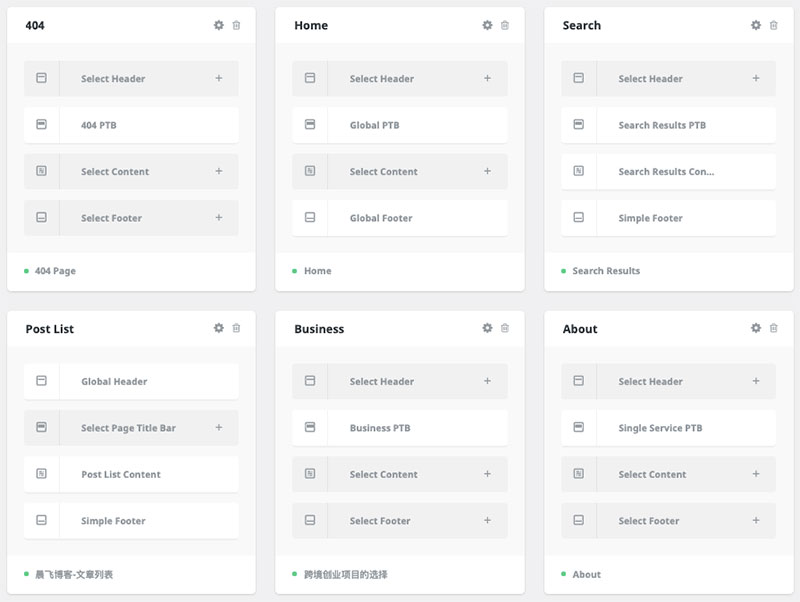Image resolution: width=800 pixels, height=602 pixels.
Task: Open the Search Results PTB section
Action: [x=668, y=125]
